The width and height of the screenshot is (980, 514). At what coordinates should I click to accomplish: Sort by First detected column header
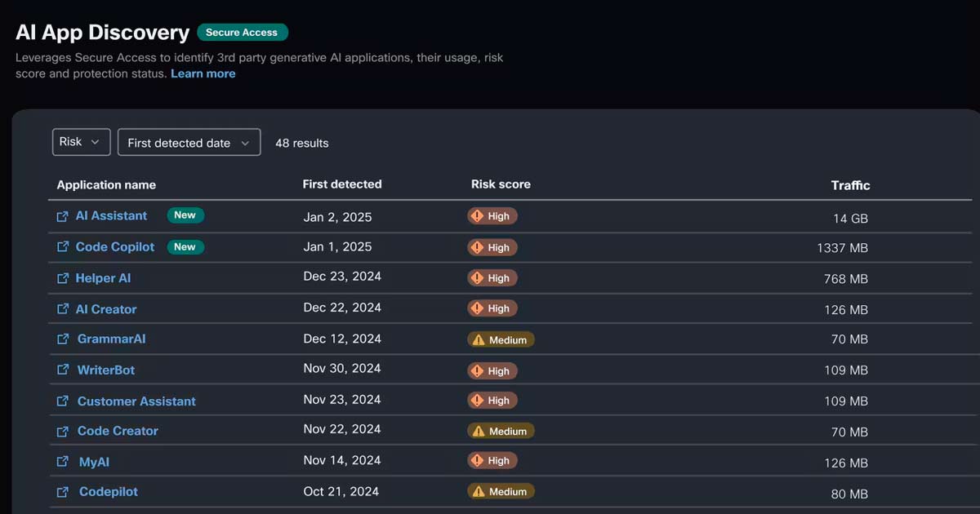point(342,184)
